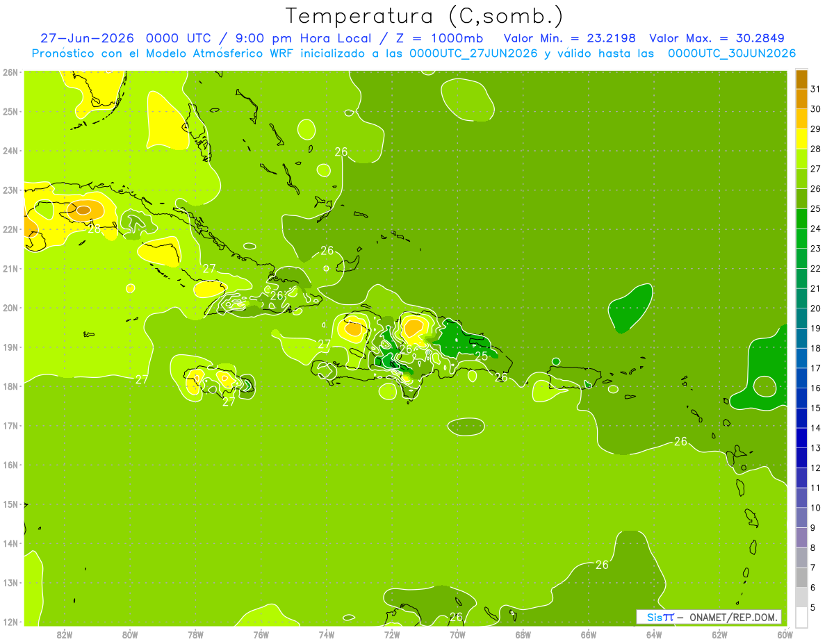Screen dimensions: 834x644
Task: Click the '28' contour label over western Cuba
Action: tap(94, 229)
